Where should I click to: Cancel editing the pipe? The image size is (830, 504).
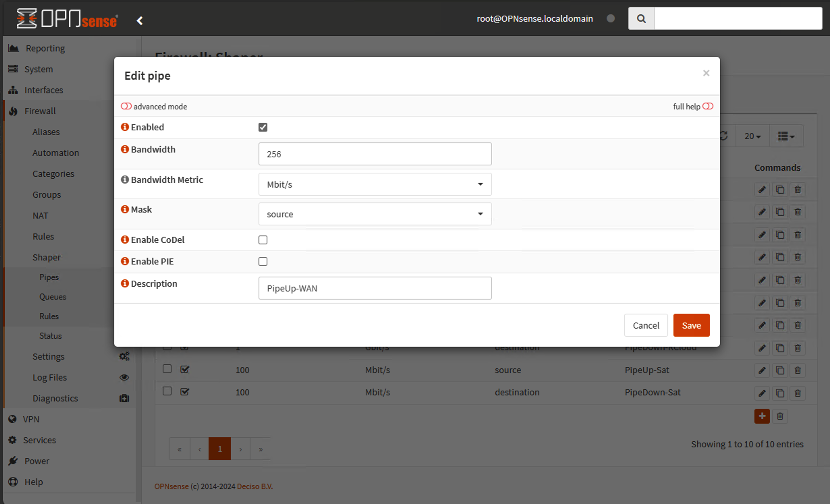[x=646, y=325]
